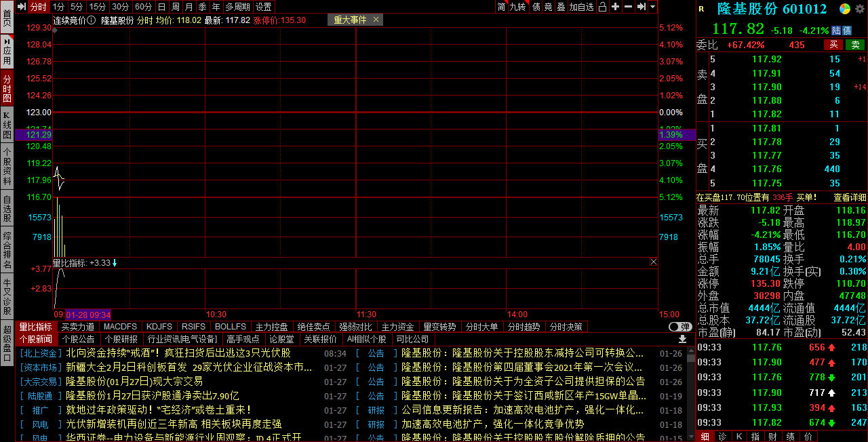Click the 竞 auction toolbar button
This screenshot has width=868, height=442.
point(549,7)
